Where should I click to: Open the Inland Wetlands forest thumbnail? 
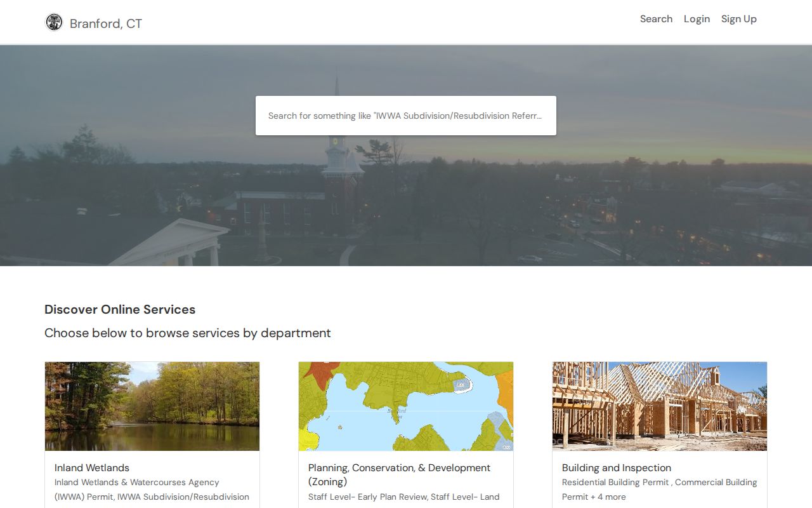152,406
